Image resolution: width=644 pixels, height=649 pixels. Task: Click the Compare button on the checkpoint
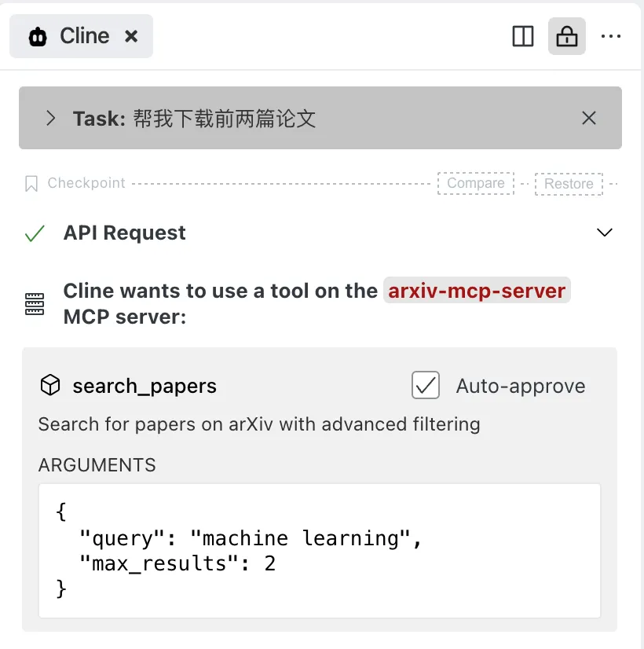(475, 183)
